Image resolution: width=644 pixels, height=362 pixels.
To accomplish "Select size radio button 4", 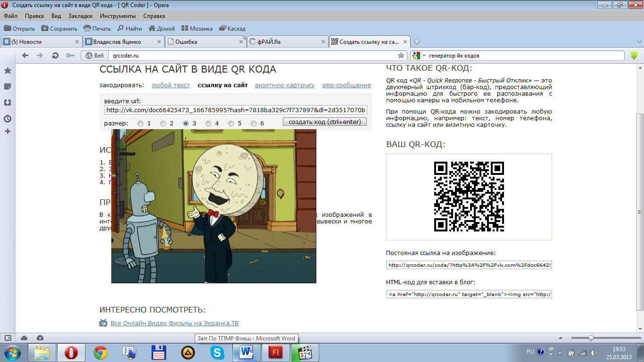I will [208, 123].
